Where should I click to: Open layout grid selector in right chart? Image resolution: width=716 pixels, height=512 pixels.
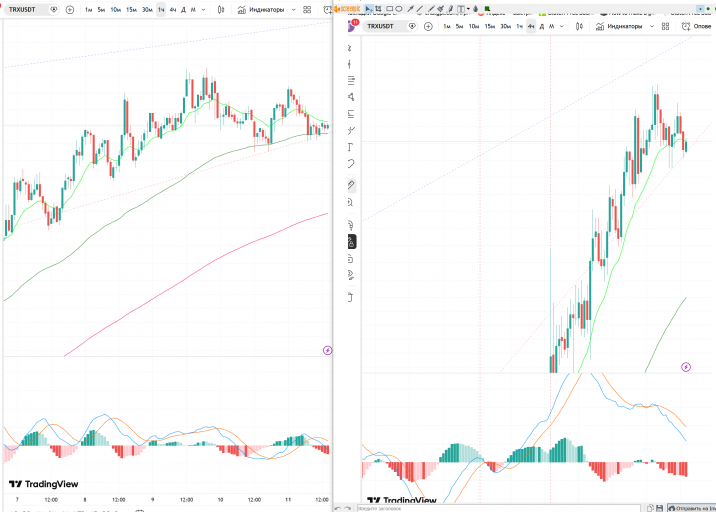click(665, 26)
